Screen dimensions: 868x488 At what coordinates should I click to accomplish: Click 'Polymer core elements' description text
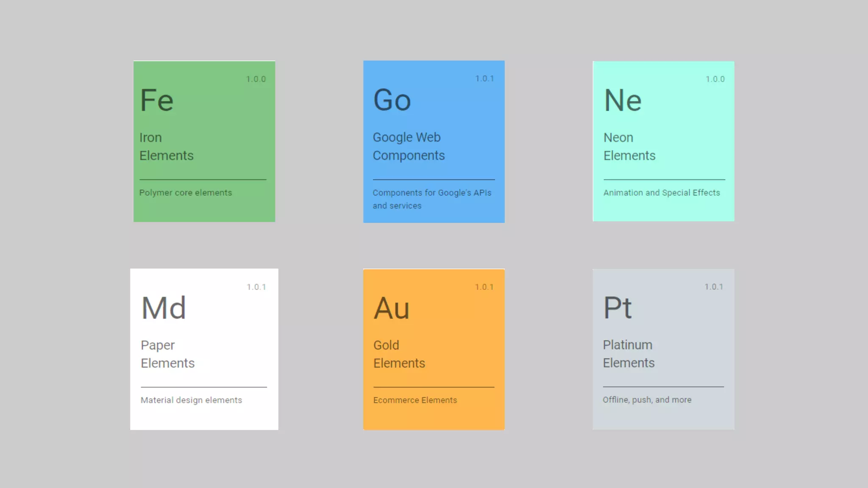(186, 193)
